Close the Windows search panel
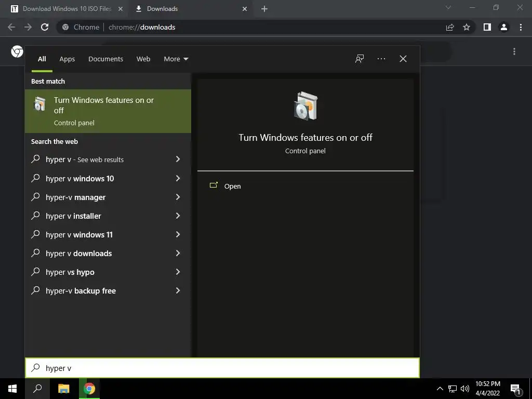Screen dimensions: 532x399 click(403, 59)
